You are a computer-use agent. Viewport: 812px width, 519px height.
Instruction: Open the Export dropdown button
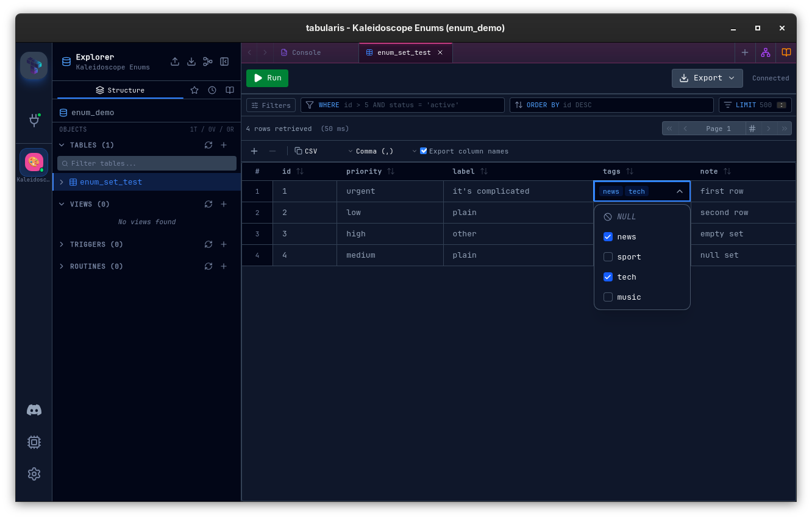click(707, 78)
